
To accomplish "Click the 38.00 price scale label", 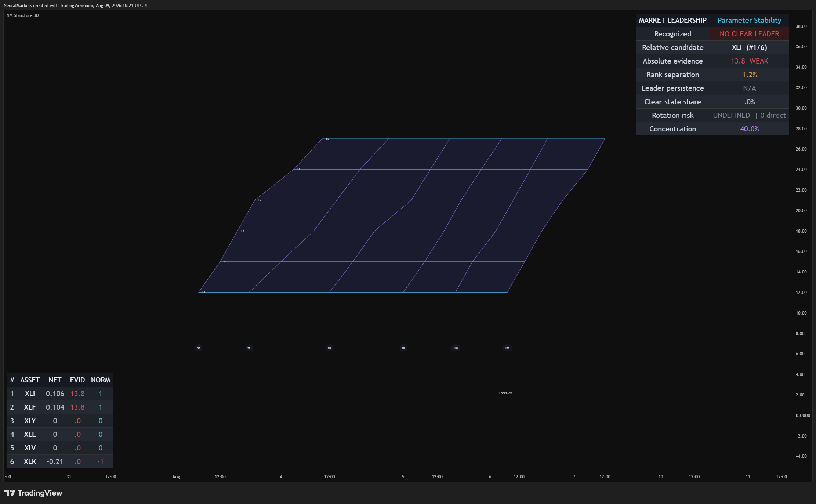I will pos(801,26).
